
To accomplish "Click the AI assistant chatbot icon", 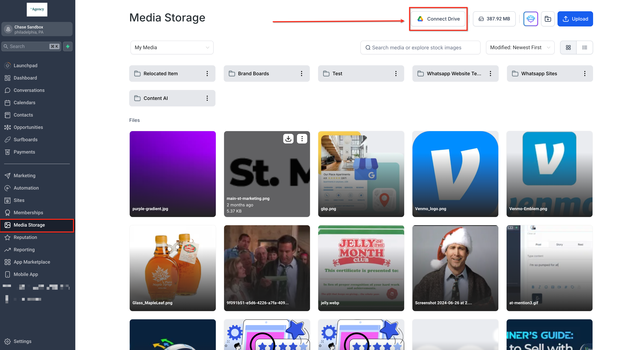I will [x=530, y=19].
